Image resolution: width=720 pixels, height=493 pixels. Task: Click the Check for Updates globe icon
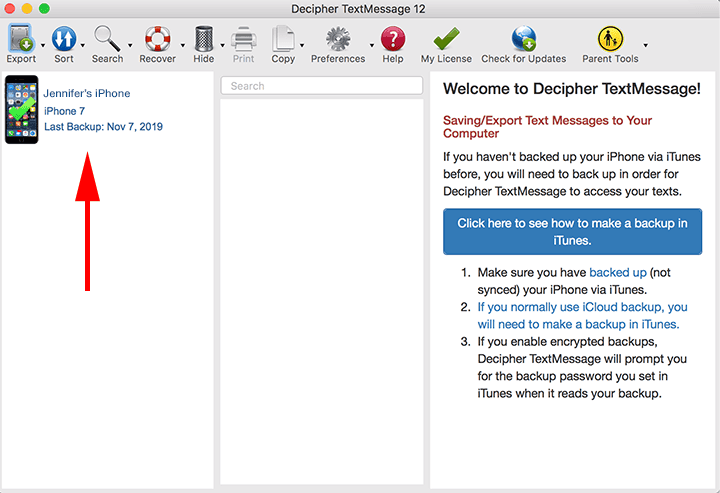point(523,39)
